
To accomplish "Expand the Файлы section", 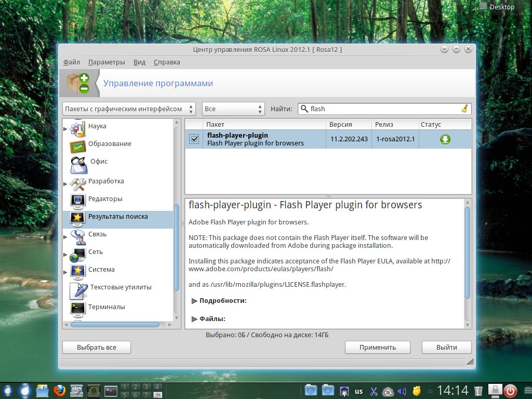I will tap(194, 319).
